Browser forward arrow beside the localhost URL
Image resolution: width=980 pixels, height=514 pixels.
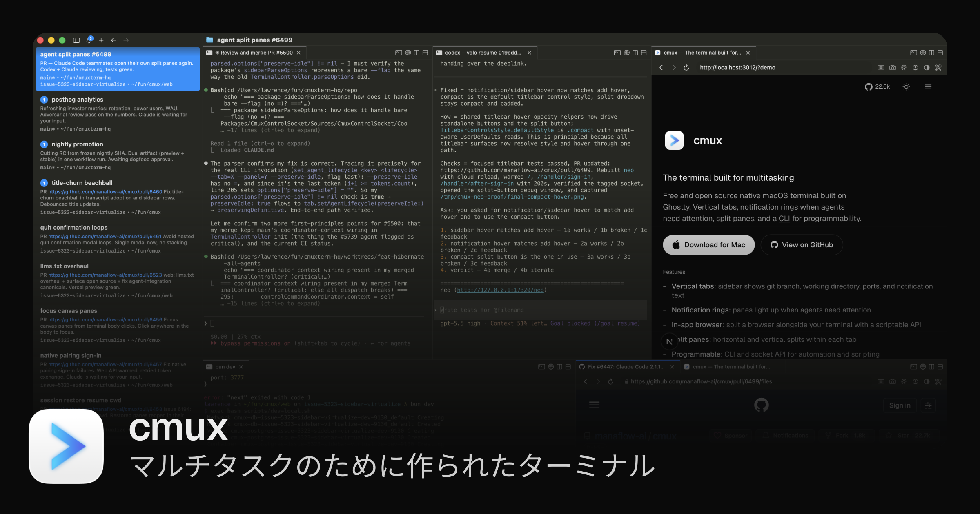pos(674,68)
